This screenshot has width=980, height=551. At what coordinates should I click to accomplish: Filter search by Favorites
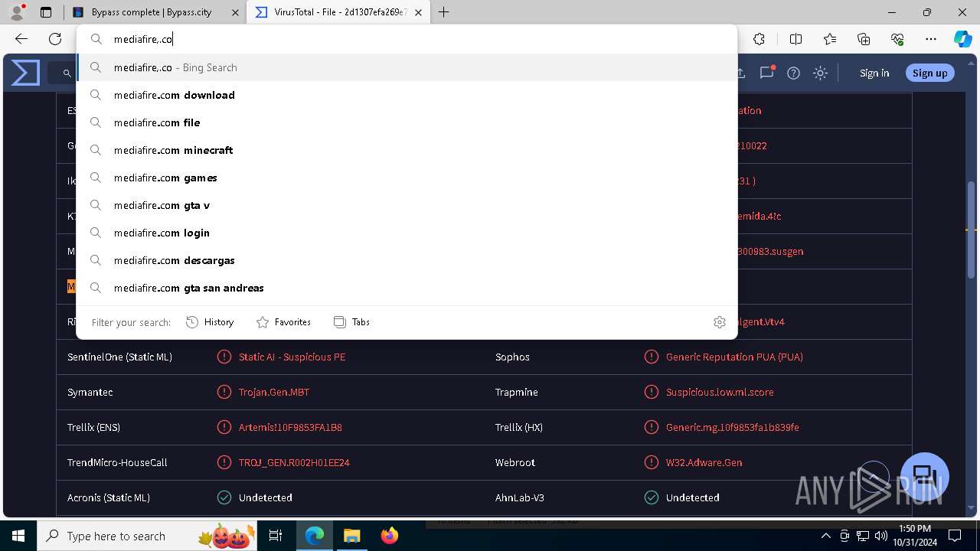point(283,322)
